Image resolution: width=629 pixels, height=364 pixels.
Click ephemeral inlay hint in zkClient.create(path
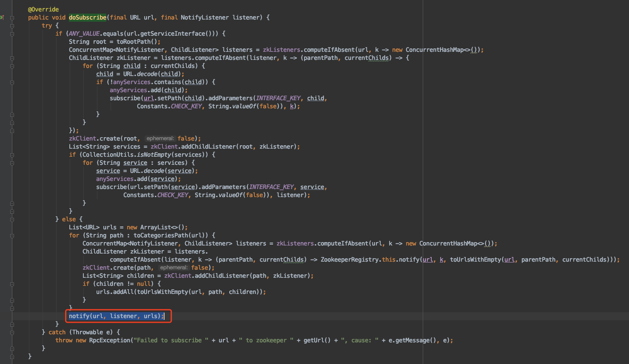(x=174, y=268)
